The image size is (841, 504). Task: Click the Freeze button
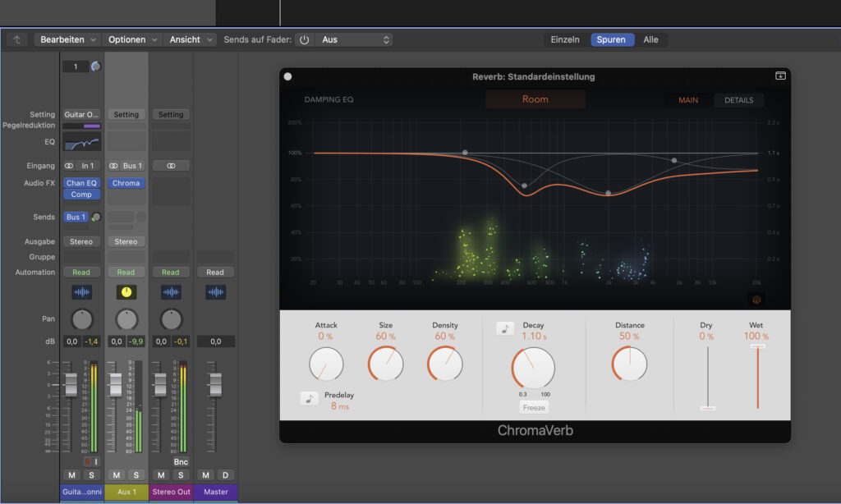(x=534, y=407)
